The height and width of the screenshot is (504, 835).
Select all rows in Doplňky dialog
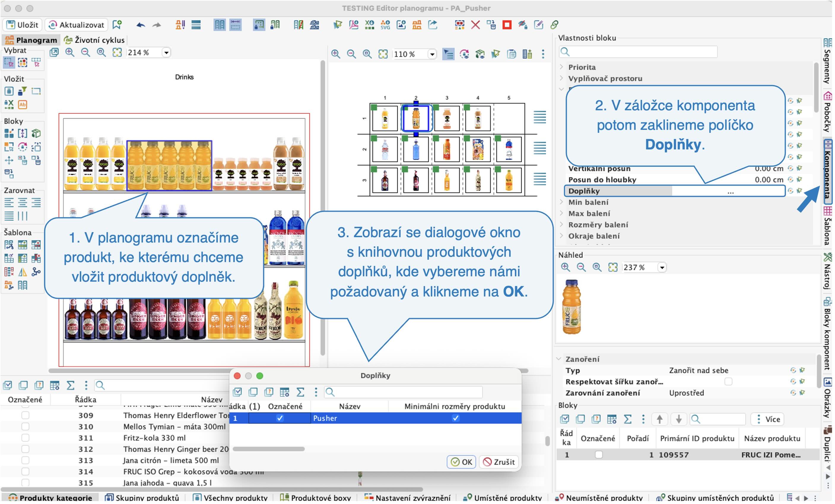237,392
